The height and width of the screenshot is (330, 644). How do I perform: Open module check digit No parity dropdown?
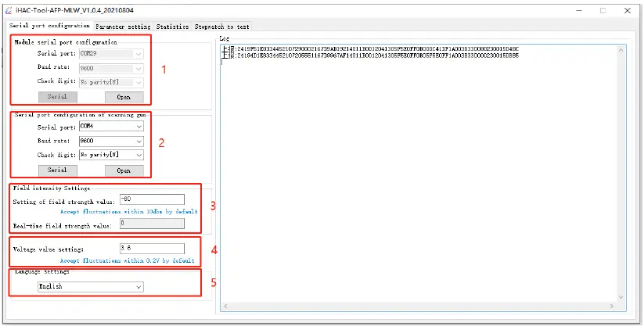pos(111,82)
